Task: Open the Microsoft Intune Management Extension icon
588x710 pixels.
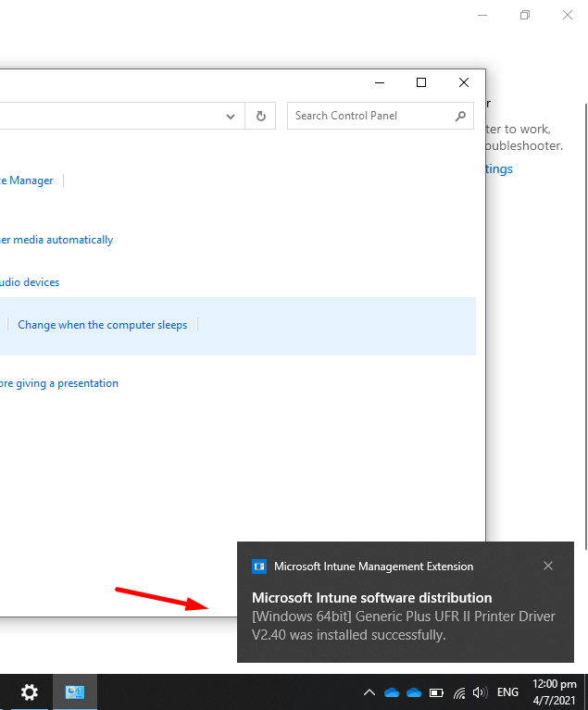Action: click(259, 567)
